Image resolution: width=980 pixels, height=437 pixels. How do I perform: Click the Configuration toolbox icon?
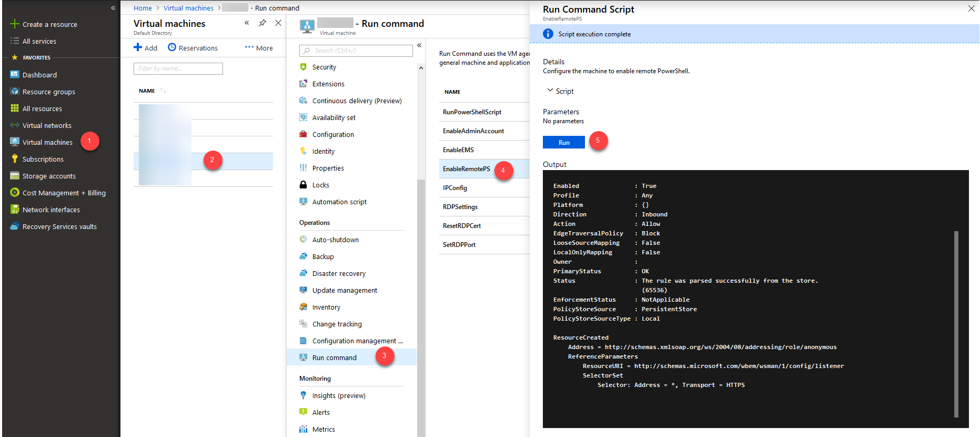click(x=303, y=134)
